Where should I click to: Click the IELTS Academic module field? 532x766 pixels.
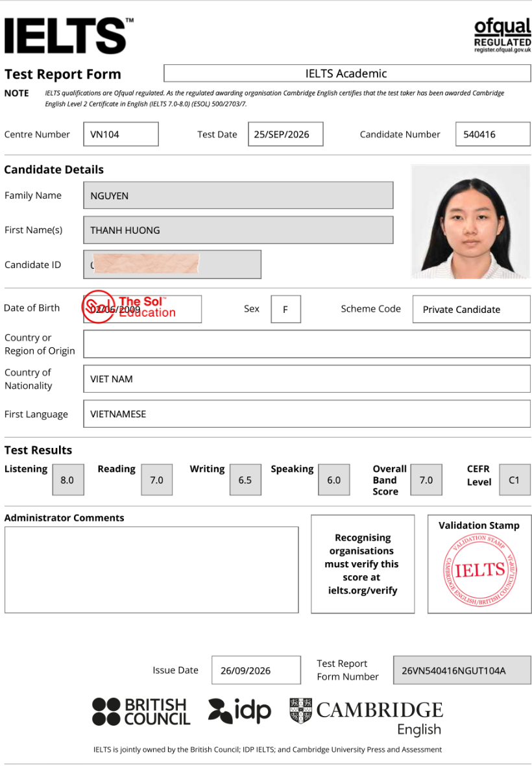click(347, 73)
